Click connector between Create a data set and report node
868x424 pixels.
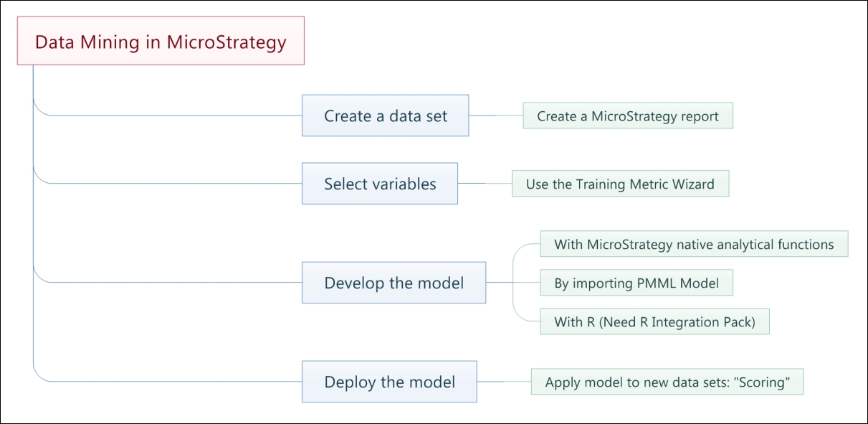tap(496, 116)
